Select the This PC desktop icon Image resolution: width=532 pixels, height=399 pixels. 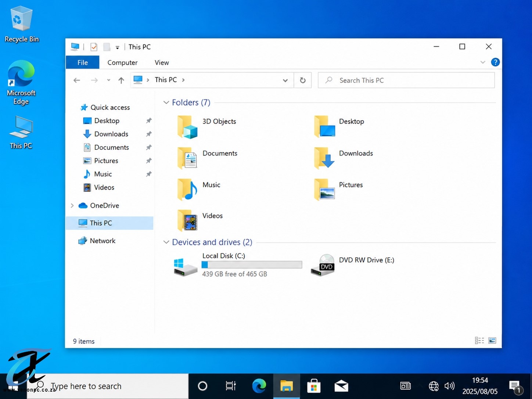(21, 132)
